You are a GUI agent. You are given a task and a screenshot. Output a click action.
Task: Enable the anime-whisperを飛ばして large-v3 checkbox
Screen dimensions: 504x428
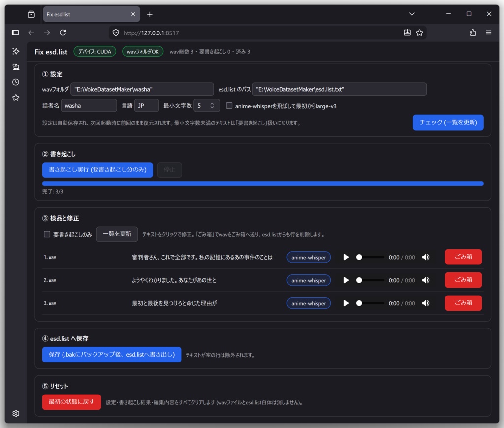tap(229, 106)
